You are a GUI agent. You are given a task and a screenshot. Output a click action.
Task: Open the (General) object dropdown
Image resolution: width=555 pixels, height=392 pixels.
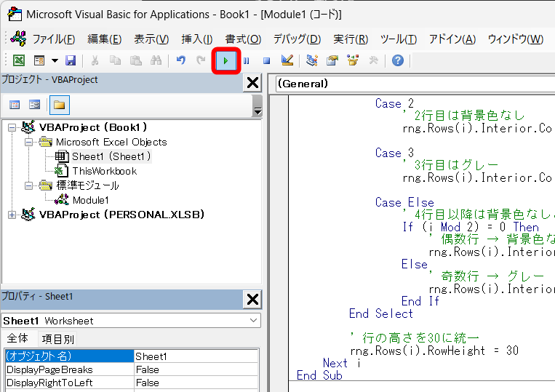tap(415, 84)
